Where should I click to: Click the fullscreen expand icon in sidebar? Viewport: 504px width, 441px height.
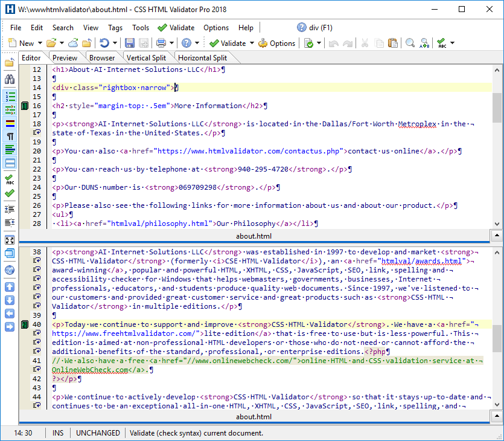[x=10, y=240]
